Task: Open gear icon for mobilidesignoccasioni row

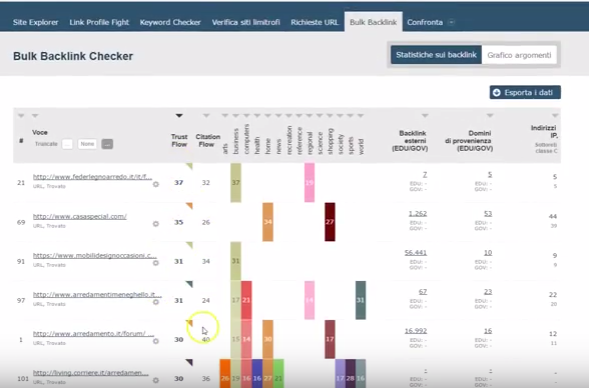Action: tap(156, 263)
